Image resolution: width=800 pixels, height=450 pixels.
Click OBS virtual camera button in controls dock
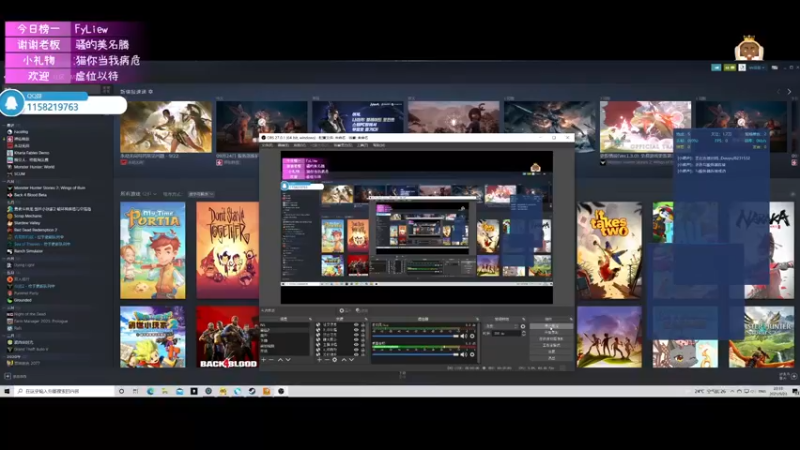pos(551,339)
